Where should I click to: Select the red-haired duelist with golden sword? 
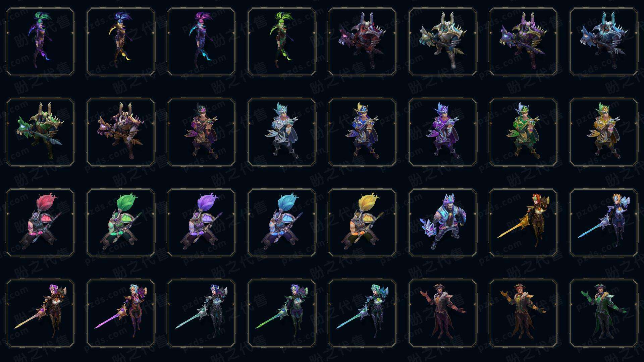point(523,223)
